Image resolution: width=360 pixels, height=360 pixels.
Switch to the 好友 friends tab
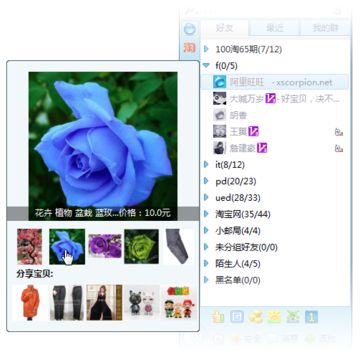click(x=225, y=28)
